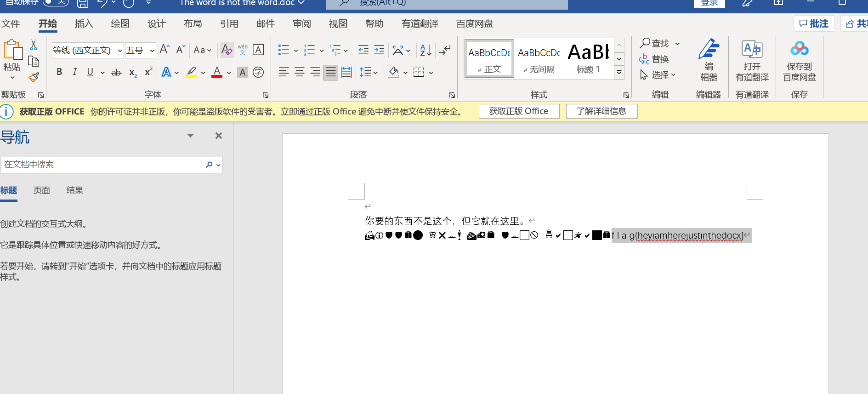The image size is (868, 394).
Task: Toggle bold formatting
Action: (59, 72)
